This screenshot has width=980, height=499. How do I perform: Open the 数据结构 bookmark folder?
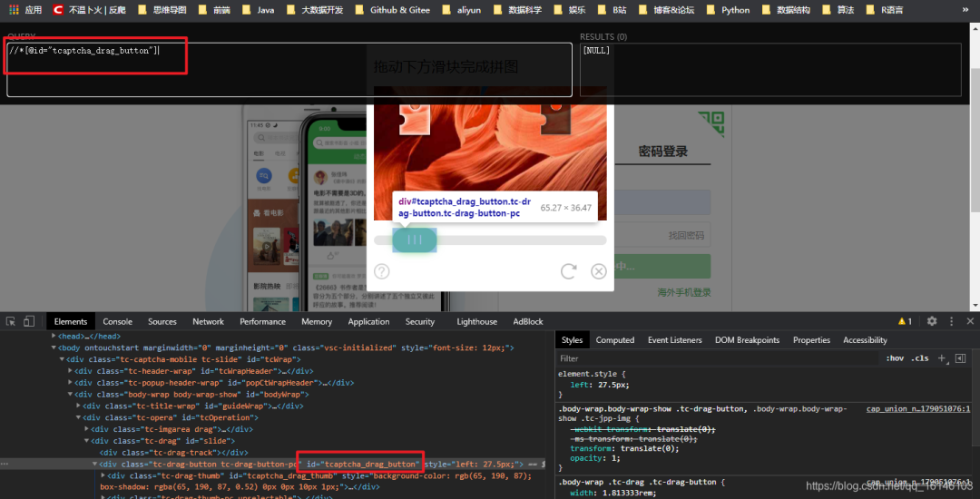[786, 10]
